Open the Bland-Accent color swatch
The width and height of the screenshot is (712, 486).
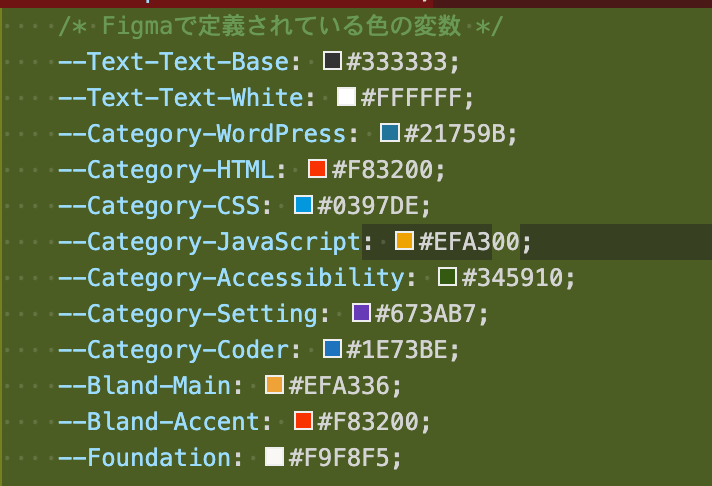point(304,421)
